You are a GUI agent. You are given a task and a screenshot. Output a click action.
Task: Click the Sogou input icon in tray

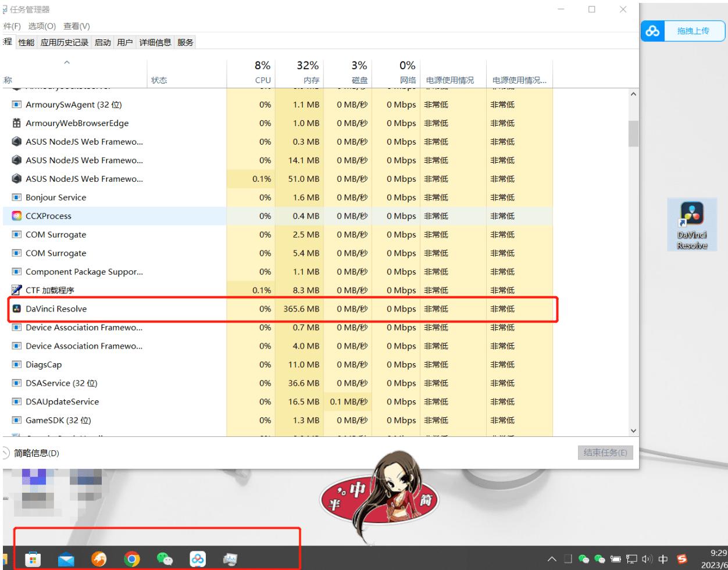(x=681, y=559)
